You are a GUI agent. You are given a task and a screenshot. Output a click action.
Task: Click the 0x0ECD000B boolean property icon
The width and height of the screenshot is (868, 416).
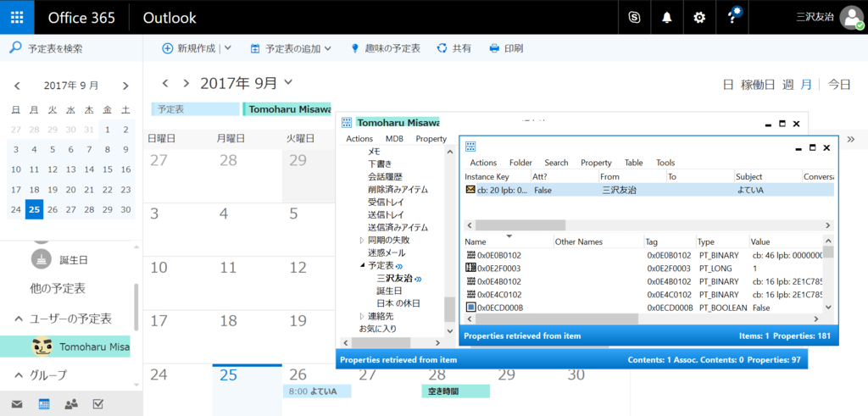tap(471, 308)
